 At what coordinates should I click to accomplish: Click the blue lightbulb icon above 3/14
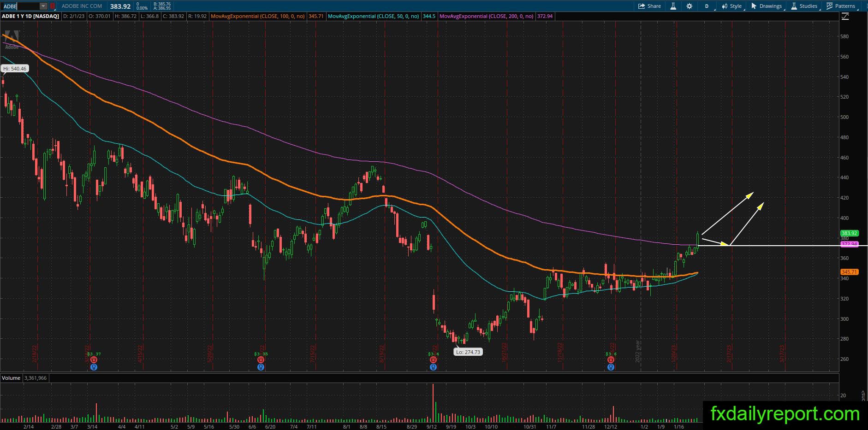94,367
